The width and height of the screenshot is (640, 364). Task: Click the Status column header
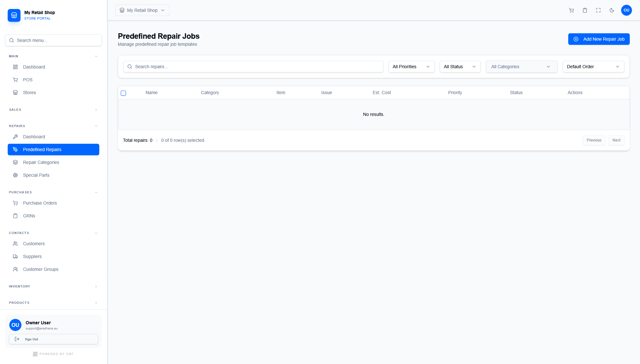(516, 93)
